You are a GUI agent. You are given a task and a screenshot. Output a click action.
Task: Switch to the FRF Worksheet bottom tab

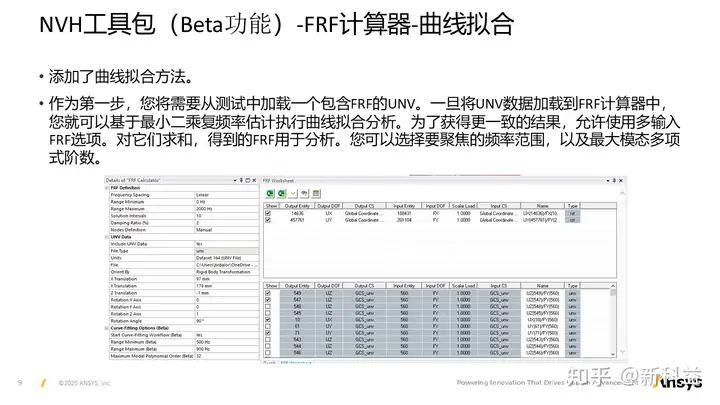pyautogui.click(x=296, y=363)
